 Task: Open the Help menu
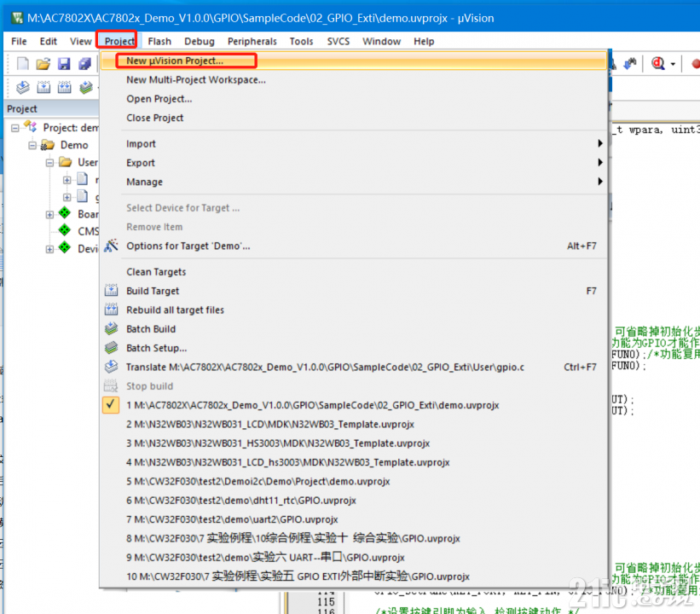pos(424,41)
